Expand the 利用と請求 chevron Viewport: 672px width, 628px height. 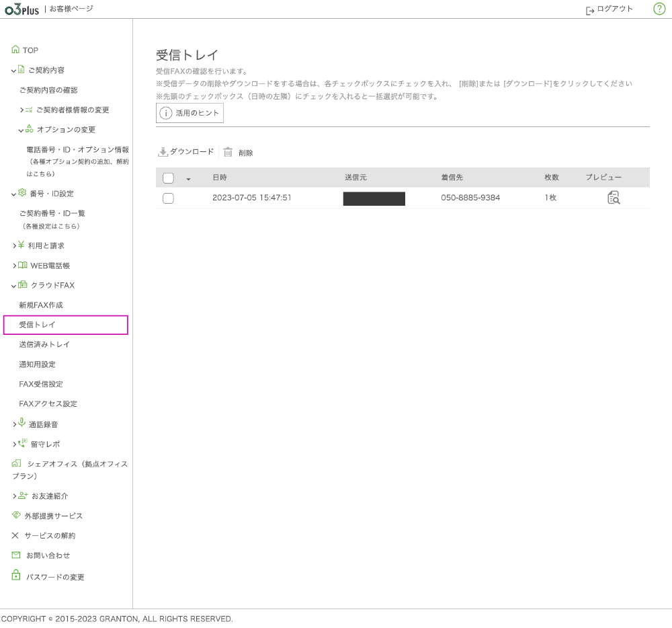pyautogui.click(x=15, y=245)
